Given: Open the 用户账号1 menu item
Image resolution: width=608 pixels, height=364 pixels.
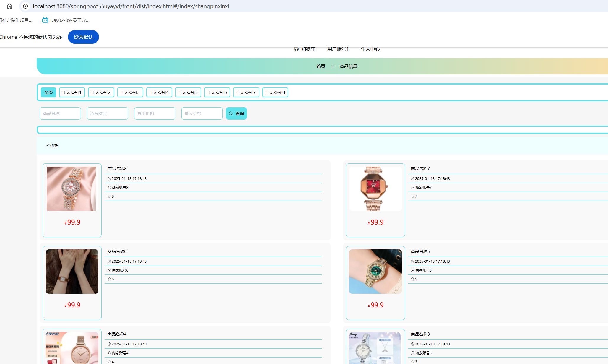Looking at the screenshot, I should pos(338,49).
